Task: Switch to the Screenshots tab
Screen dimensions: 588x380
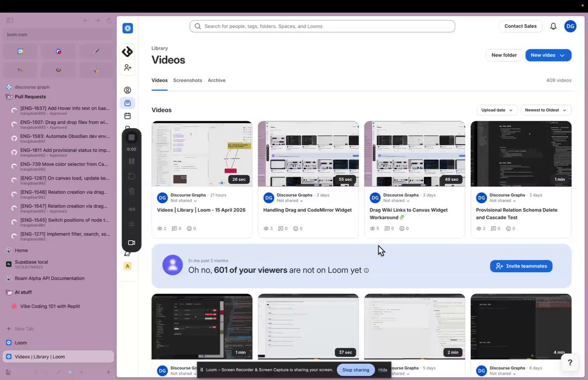Action: [188, 80]
